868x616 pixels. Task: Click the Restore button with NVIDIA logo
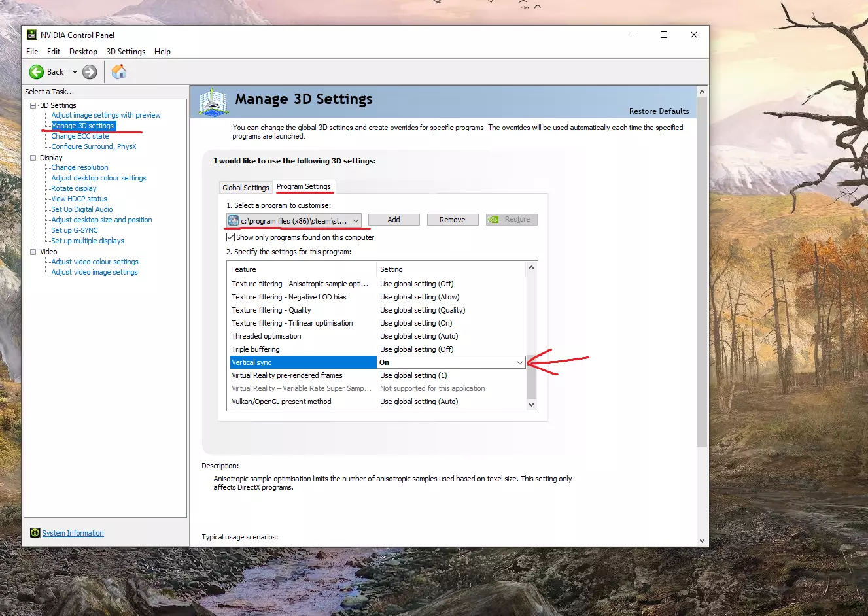point(512,220)
